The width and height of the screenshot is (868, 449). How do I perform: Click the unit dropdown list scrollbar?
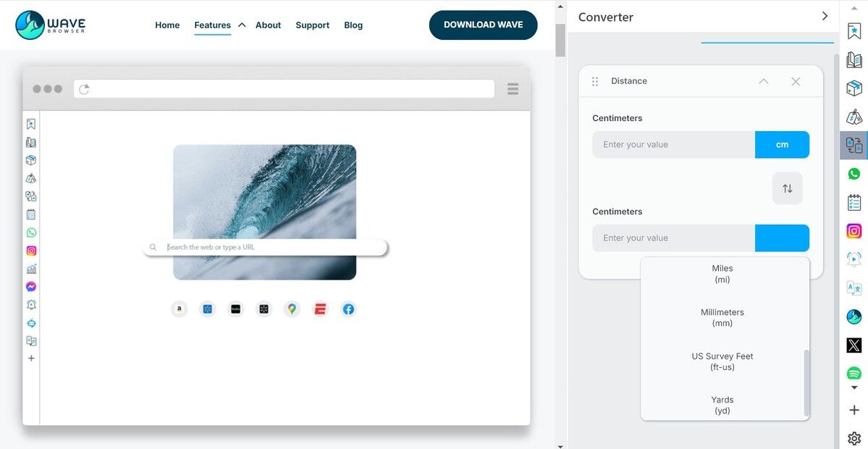(806, 382)
